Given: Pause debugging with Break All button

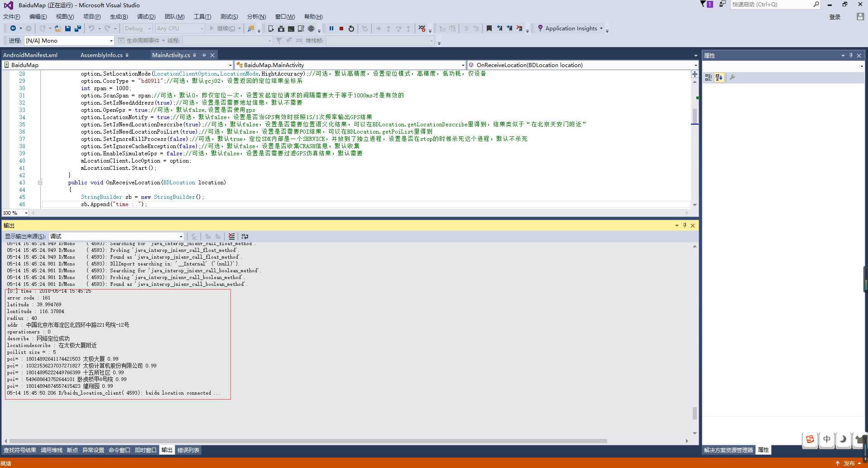Looking at the screenshot, I should coord(331,29).
